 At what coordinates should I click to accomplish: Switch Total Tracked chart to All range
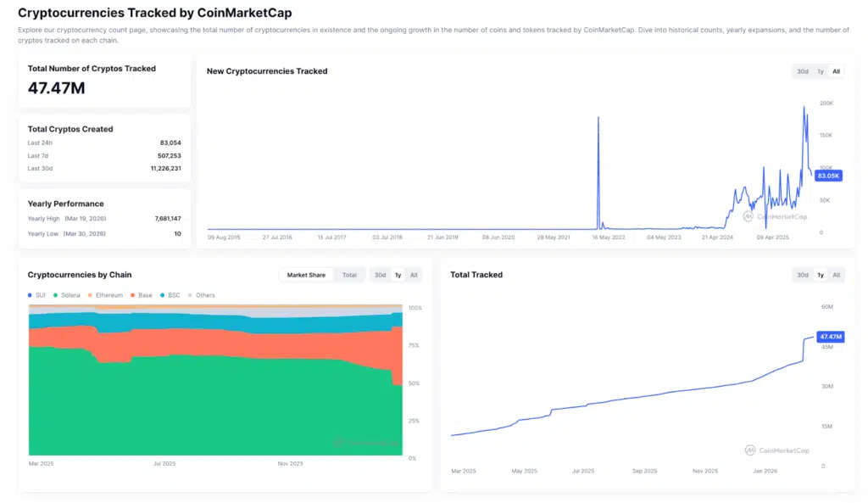click(x=837, y=275)
